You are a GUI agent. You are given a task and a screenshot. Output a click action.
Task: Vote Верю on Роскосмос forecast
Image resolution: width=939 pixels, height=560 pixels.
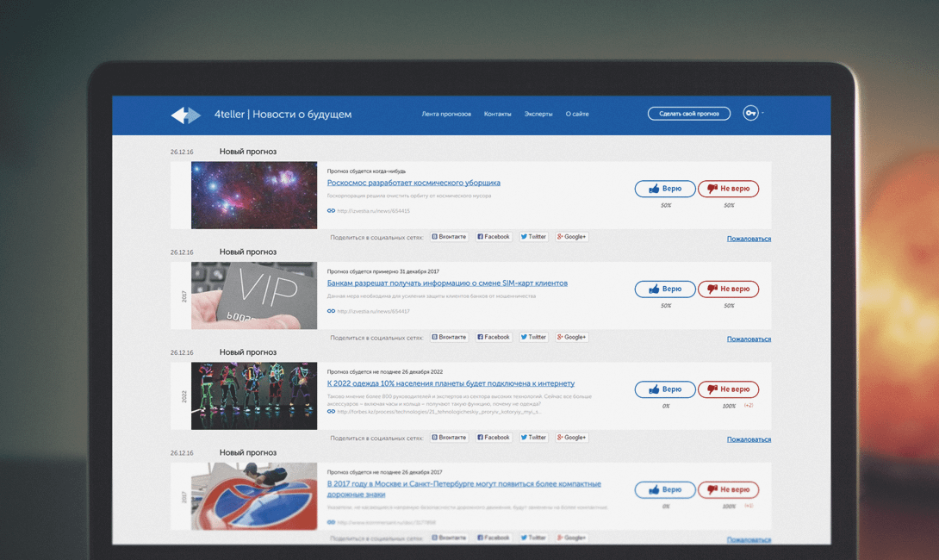(665, 189)
